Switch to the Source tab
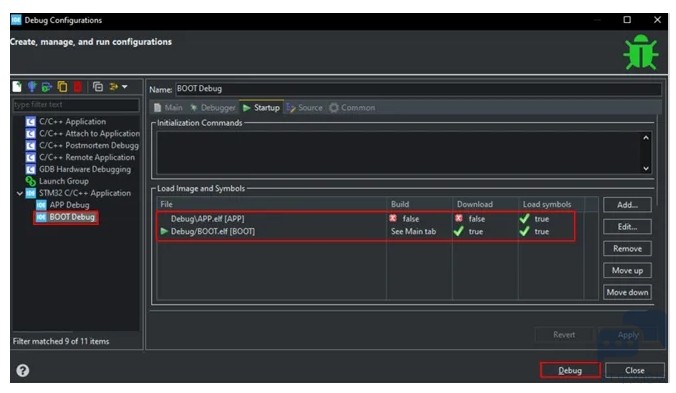676x393 pixels. [305, 108]
